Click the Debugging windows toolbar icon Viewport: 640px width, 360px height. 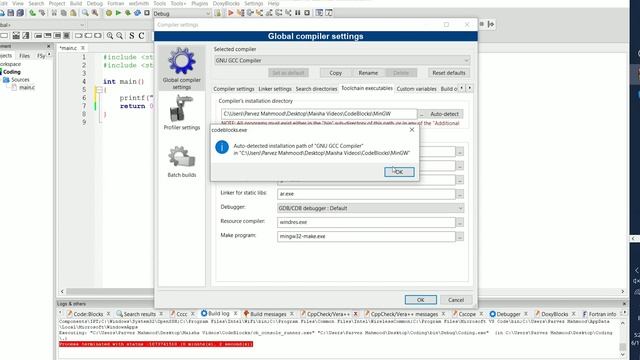(x=319, y=13)
